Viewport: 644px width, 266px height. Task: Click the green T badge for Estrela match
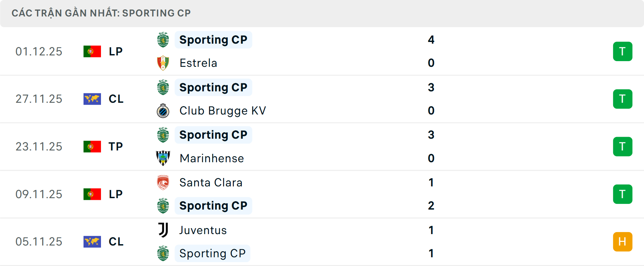coord(623,51)
